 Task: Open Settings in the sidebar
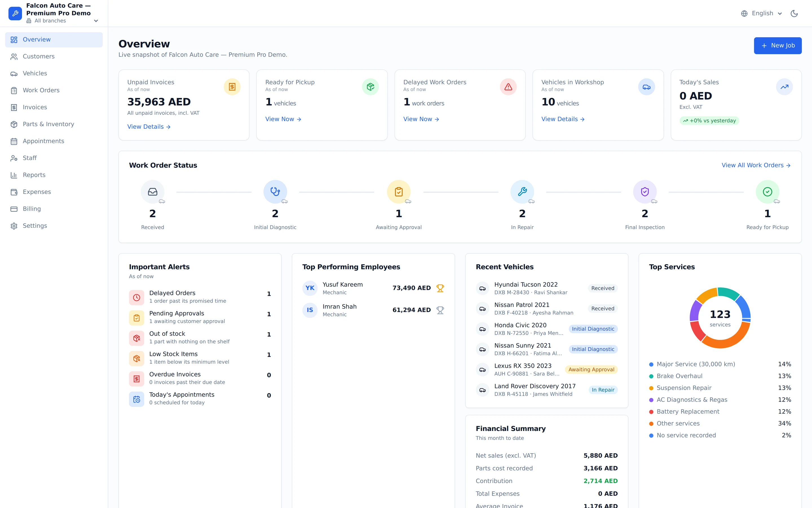tap(54, 226)
